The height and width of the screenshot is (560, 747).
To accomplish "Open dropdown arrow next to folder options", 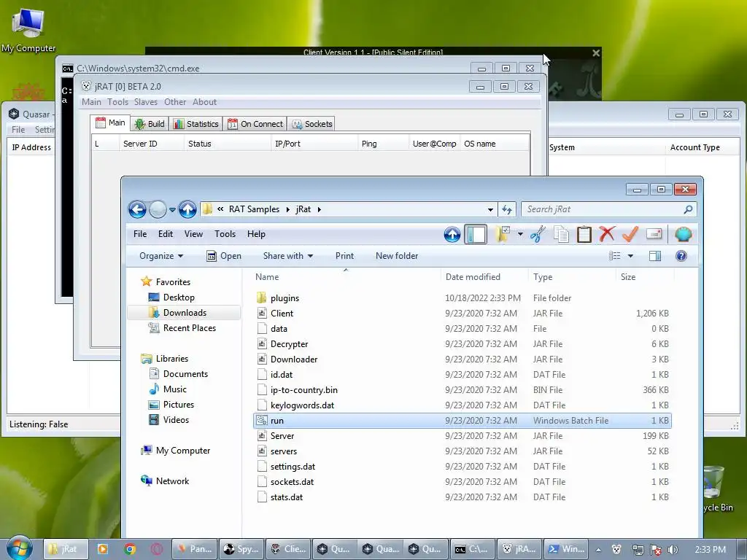I will pos(519,234).
